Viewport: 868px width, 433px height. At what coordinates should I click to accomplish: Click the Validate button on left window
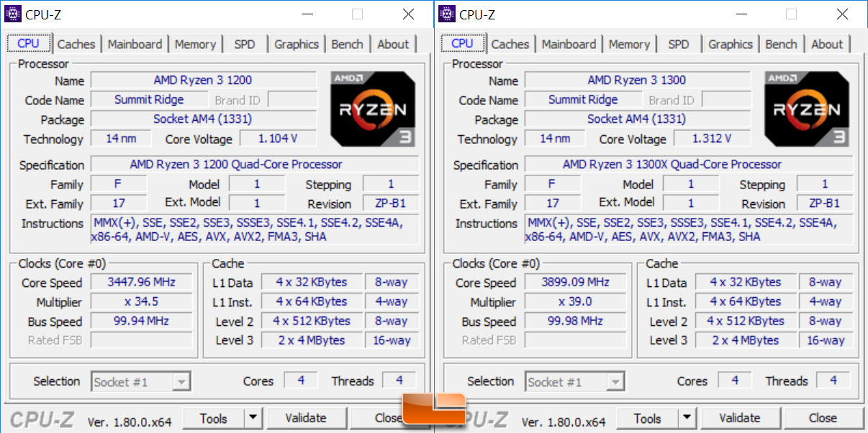(307, 417)
